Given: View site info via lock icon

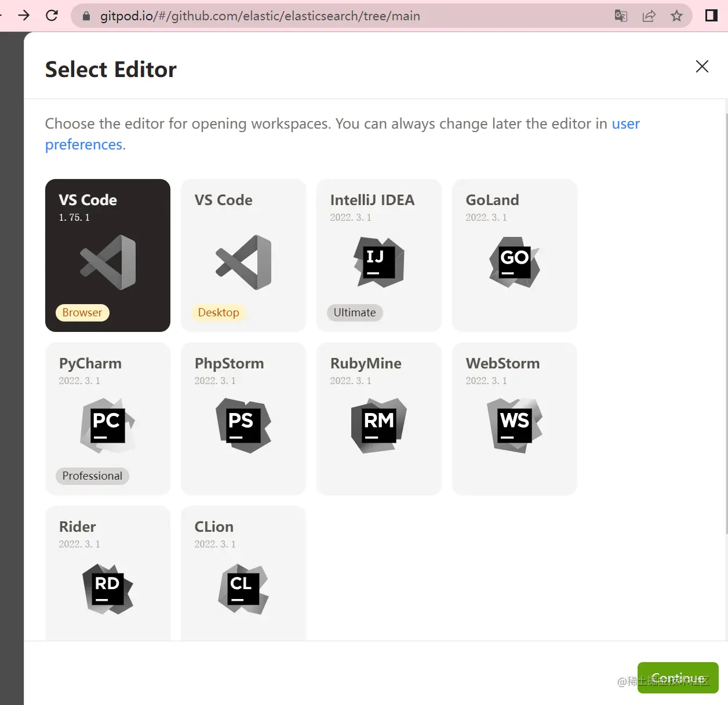Looking at the screenshot, I should (86, 16).
